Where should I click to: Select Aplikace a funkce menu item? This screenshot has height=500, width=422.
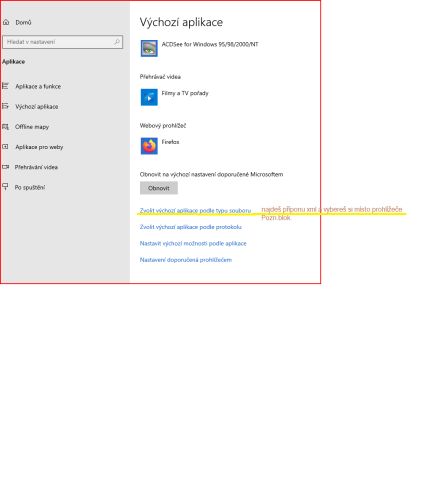[x=38, y=86]
